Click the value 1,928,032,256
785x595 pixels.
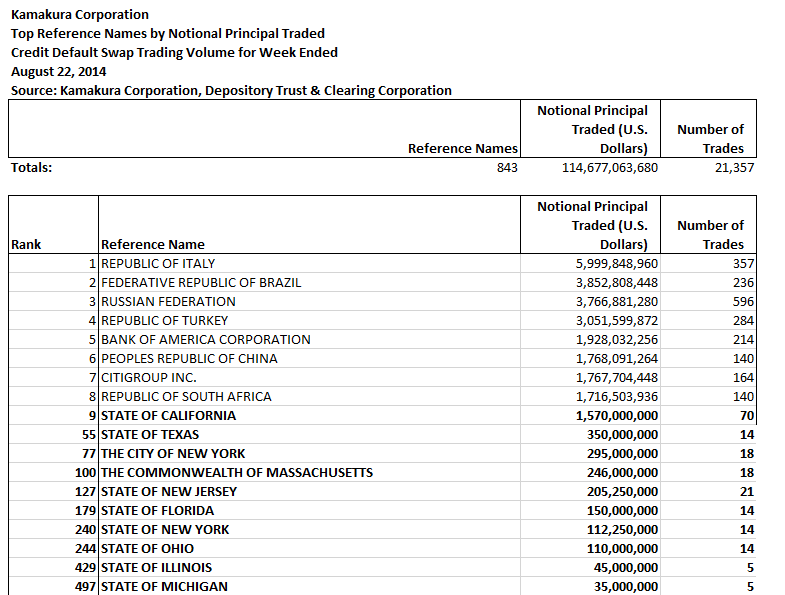(617, 340)
